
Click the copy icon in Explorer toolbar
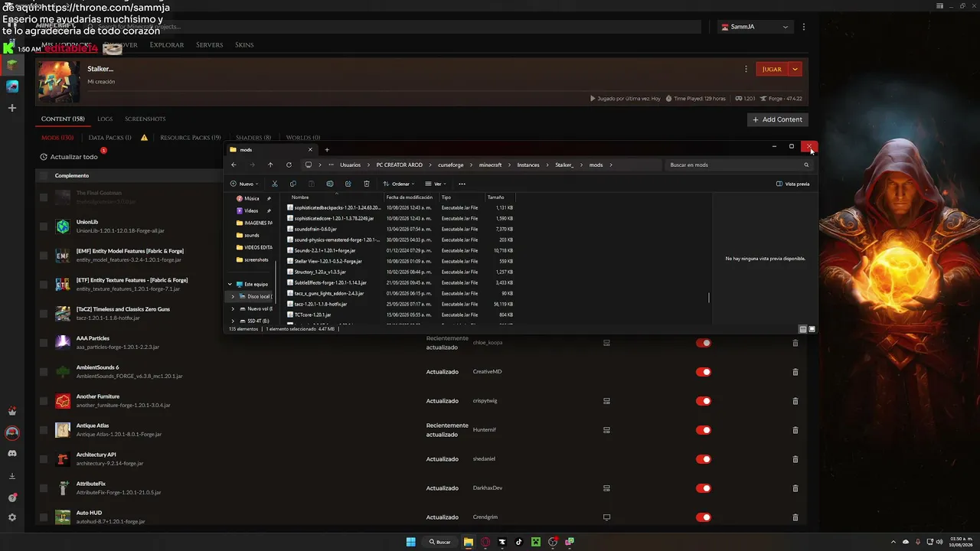[292, 184]
